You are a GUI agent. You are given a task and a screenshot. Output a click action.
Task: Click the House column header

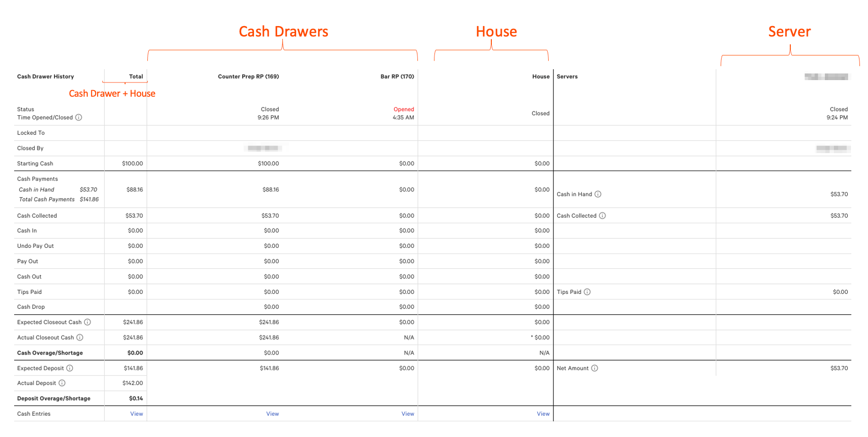point(541,76)
